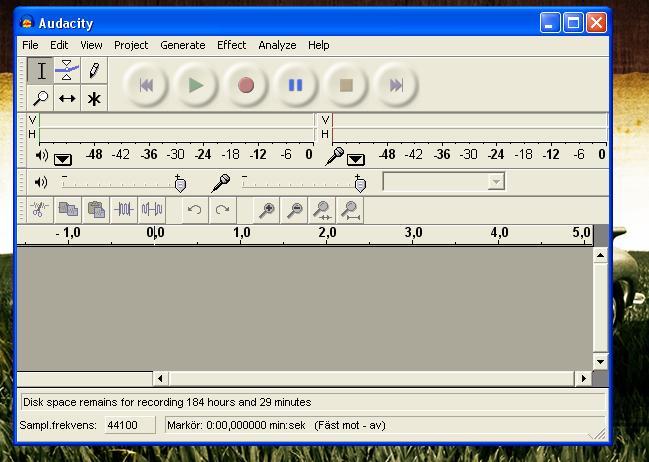Open the Generate menu
This screenshot has width=649, height=462.
tap(182, 45)
